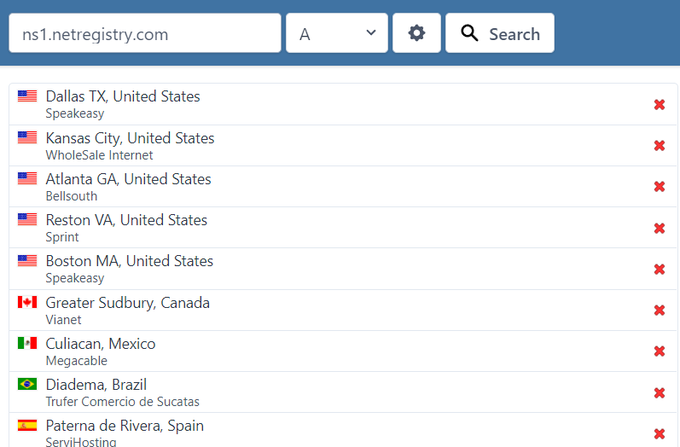Click the red X status for Dallas TX
This screenshot has height=447, width=680.
[x=659, y=104]
